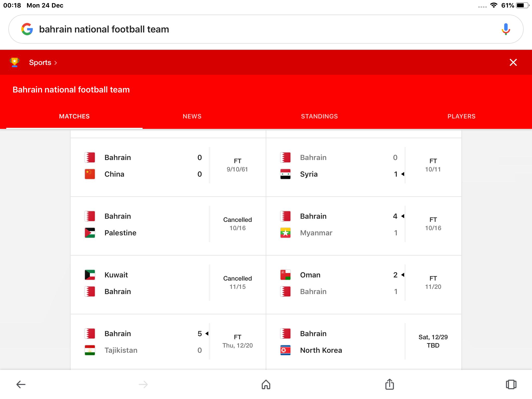Tap the microphone voice search icon
Viewport: 532px width, 399px height.
506,29
